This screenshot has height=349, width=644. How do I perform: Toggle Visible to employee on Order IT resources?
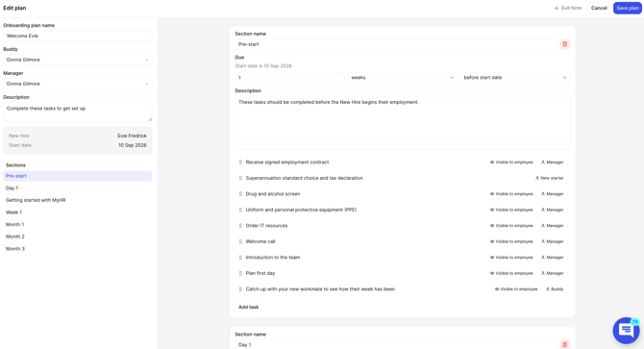(511, 226)
